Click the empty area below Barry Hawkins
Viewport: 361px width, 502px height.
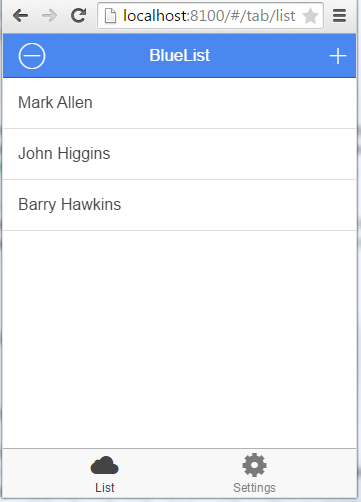coord(180,339)
